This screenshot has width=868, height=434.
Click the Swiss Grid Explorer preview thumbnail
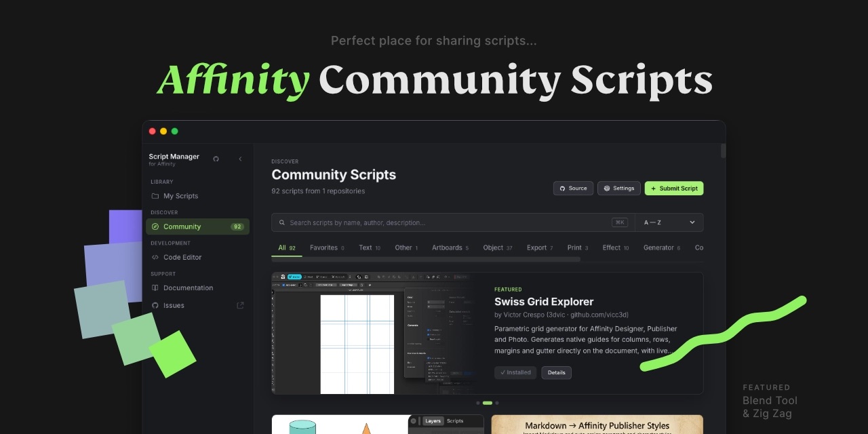[x=374, y=333]
